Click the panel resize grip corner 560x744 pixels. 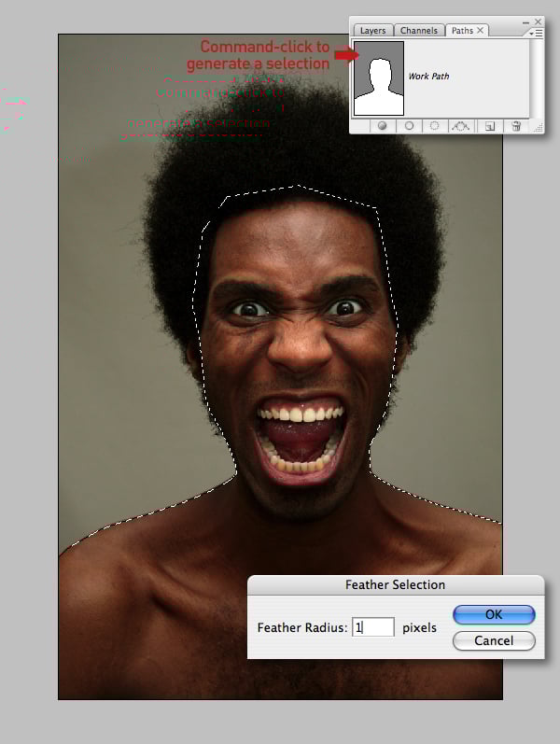point(539,128)
